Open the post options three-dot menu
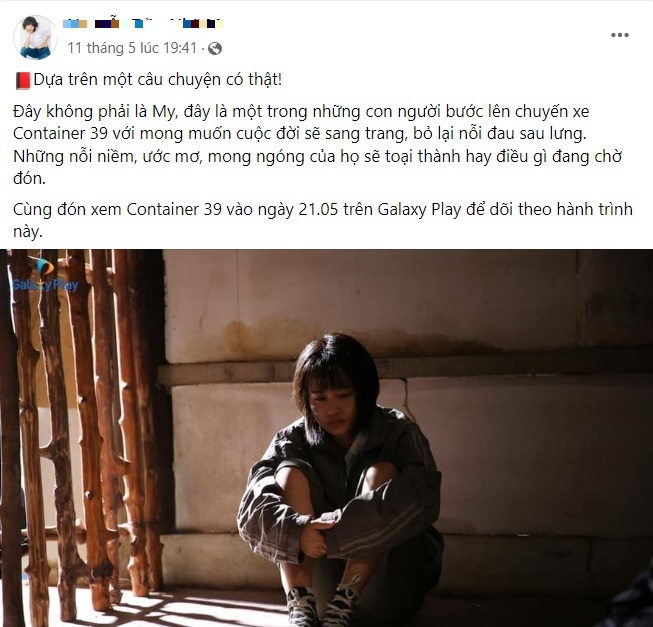Viewport: 653px width, 627px height. (620, 35)
